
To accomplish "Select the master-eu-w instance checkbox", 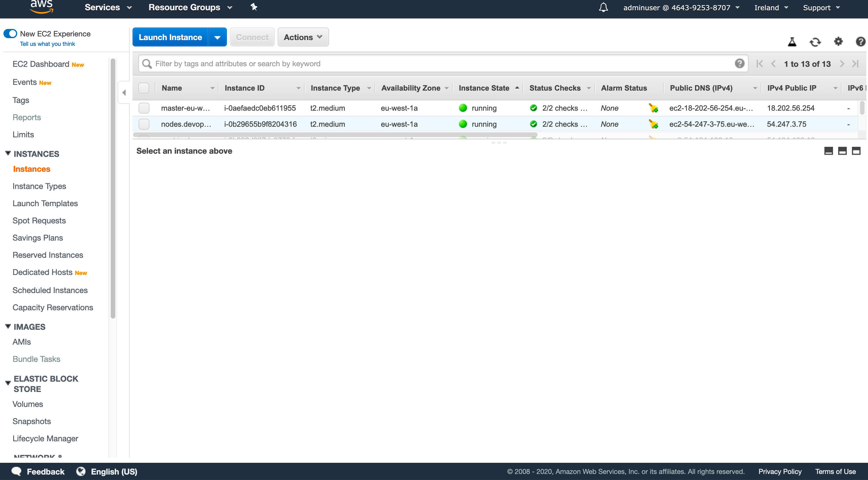I will coord(144,108).
